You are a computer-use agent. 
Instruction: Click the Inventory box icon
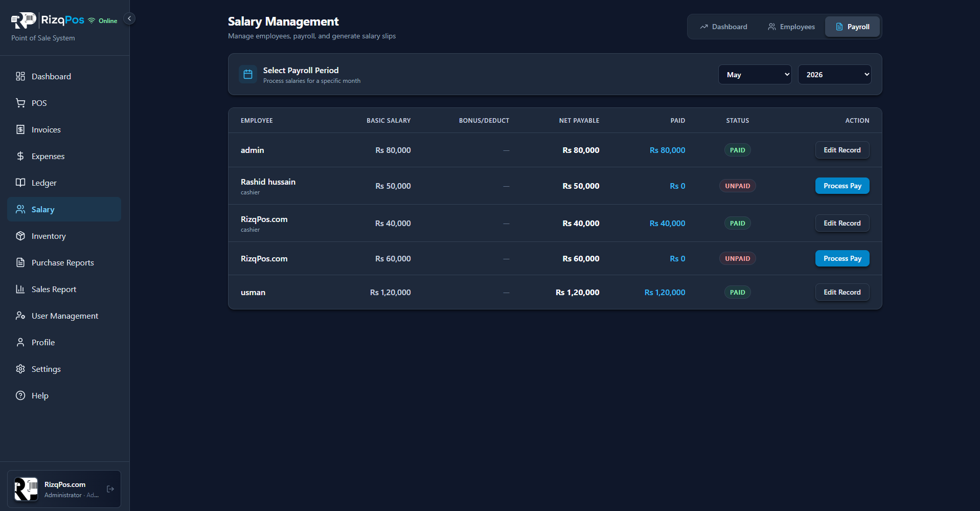tap(20, 236)
